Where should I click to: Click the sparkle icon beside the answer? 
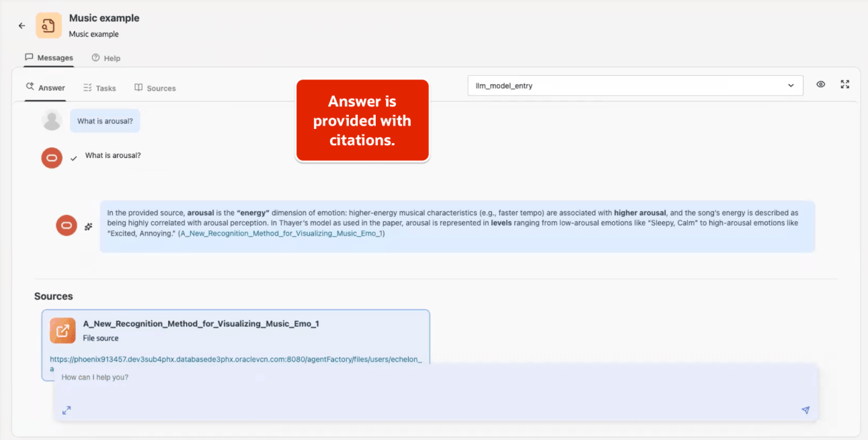tap(88, 227)
